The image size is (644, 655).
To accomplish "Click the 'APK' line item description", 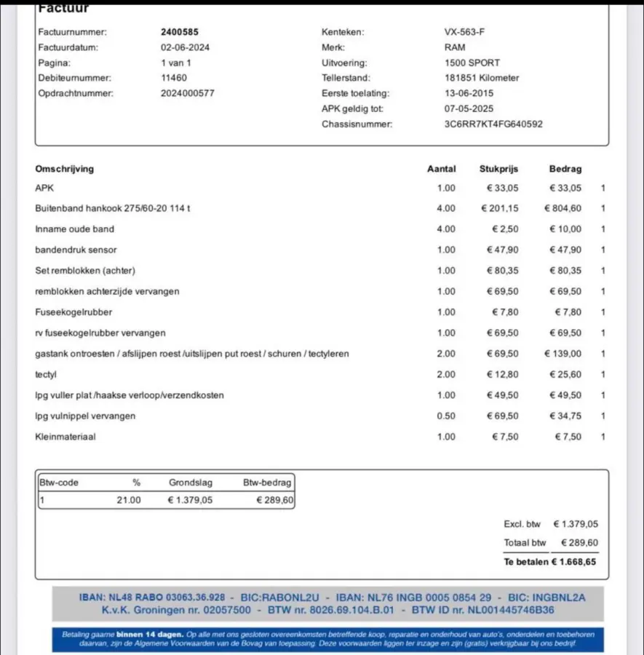I will point(44,188).
